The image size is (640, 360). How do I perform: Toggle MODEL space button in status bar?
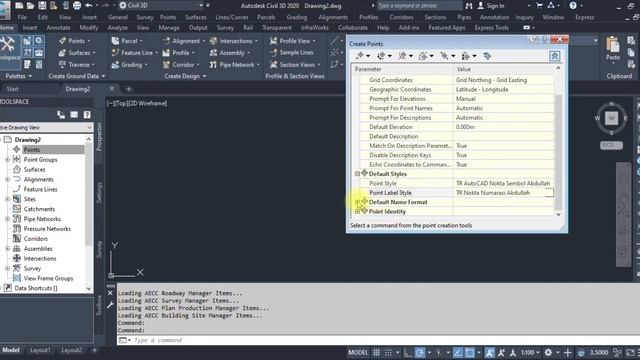(x=358, y=352)
